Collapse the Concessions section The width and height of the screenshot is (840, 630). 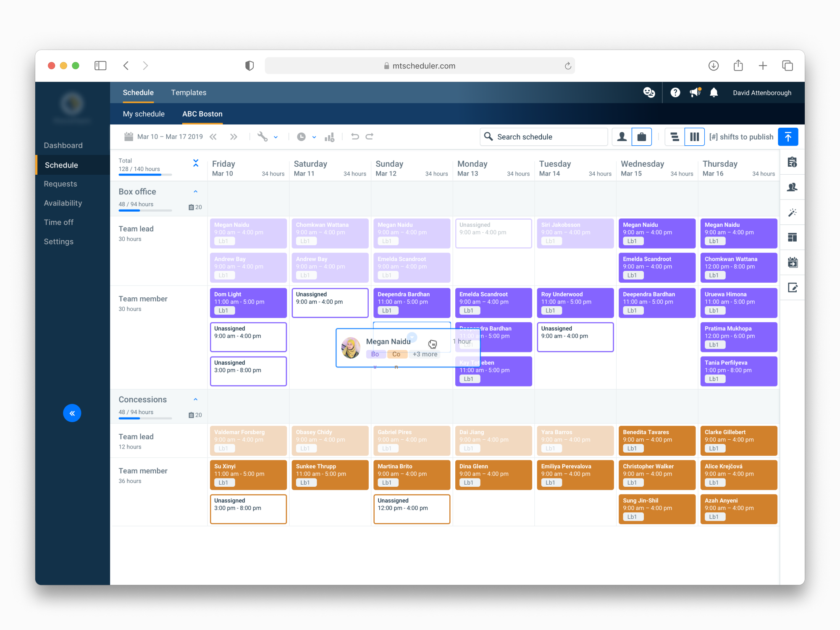(x=196, y=399)
